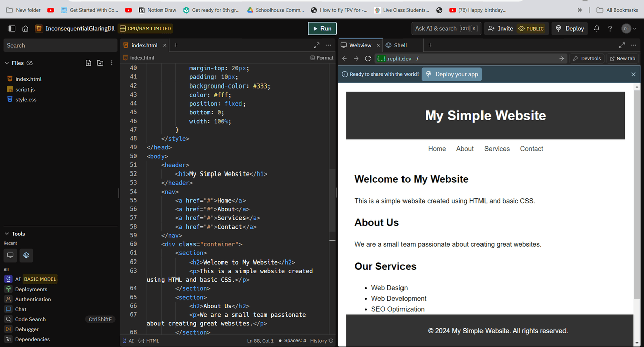
Task: Maximize the code editor pane
Action: [316, 45]
